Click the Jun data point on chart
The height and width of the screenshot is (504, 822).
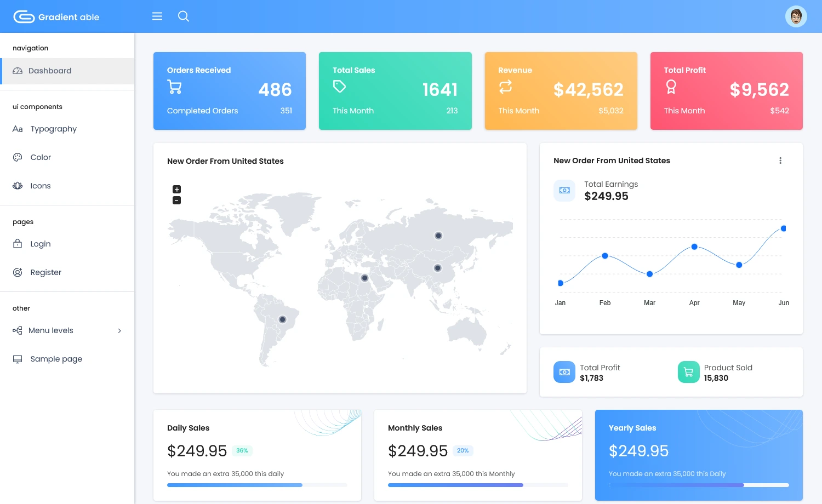pos(783,228)
